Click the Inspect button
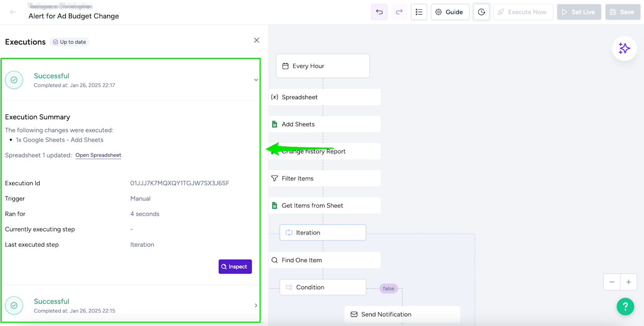The image size is (644, 326). coord(235,267)
